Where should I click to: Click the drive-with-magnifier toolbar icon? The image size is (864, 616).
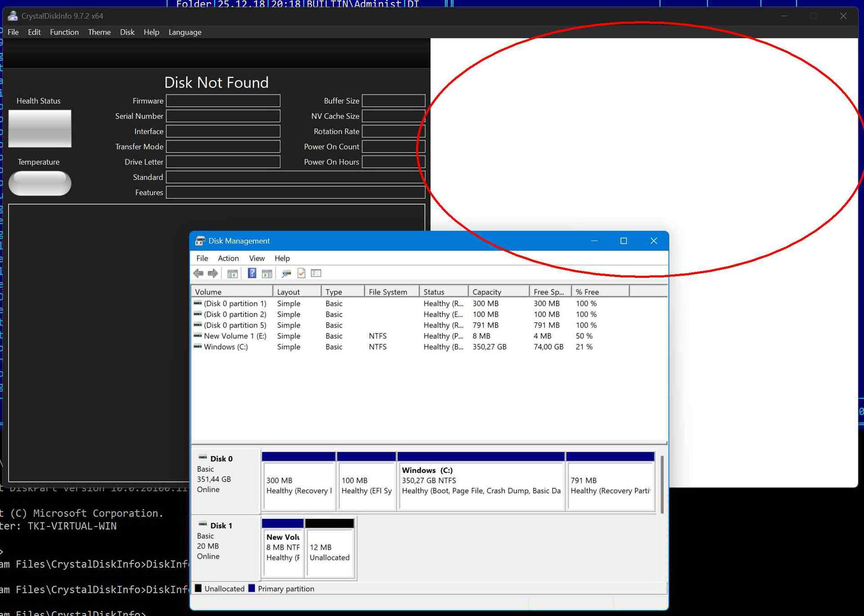(286, 273)
